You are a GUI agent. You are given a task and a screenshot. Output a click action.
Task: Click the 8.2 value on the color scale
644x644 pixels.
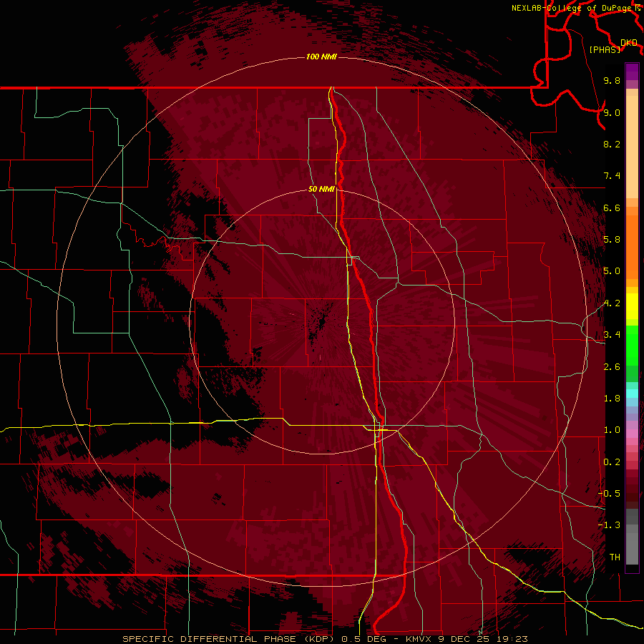(x=612, y=144)
